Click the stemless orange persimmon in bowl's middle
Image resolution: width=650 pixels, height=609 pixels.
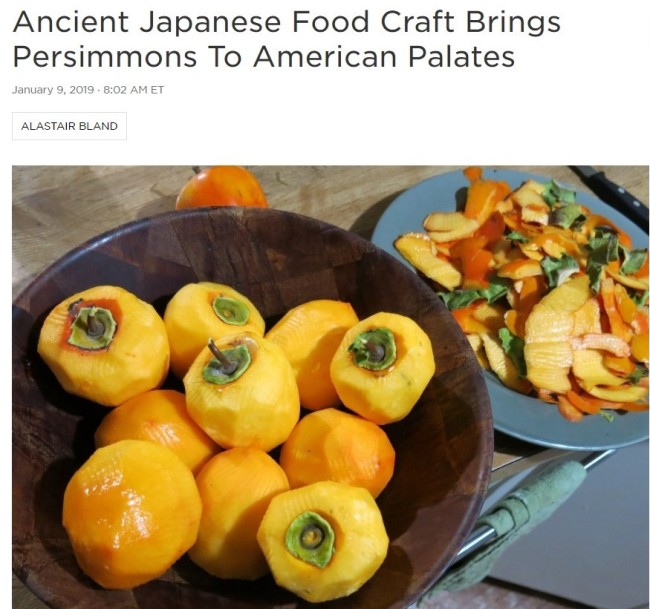click(337, 453)
